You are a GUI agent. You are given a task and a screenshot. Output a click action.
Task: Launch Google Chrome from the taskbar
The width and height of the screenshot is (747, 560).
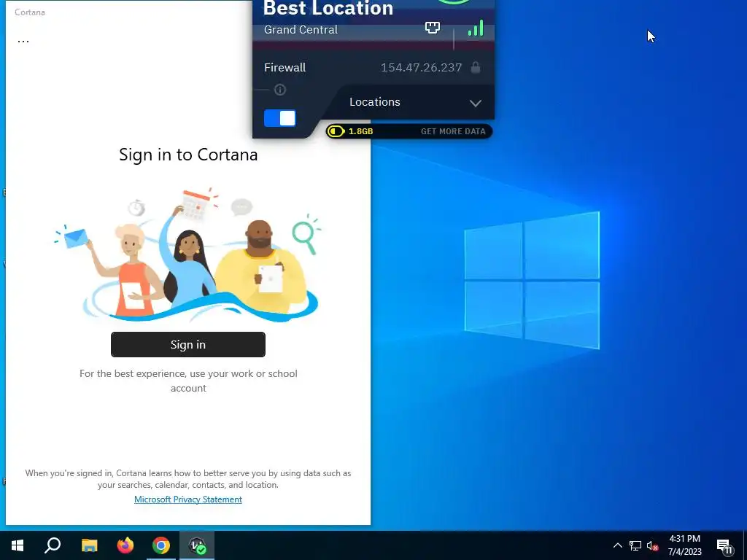coord(161,545)
